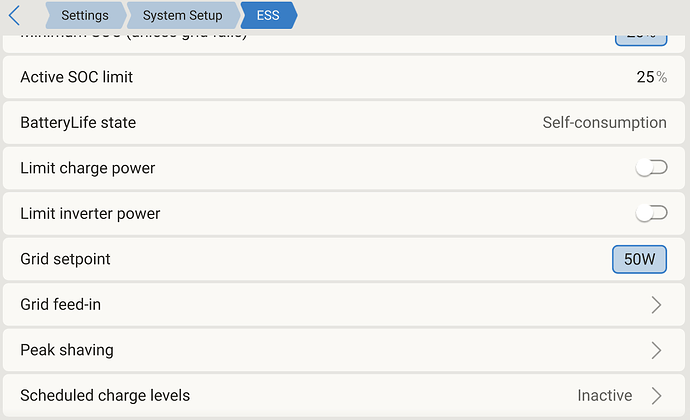690x420 pixels.
Task: Click the Grid setpoint label
Action: tap(65, 259)
